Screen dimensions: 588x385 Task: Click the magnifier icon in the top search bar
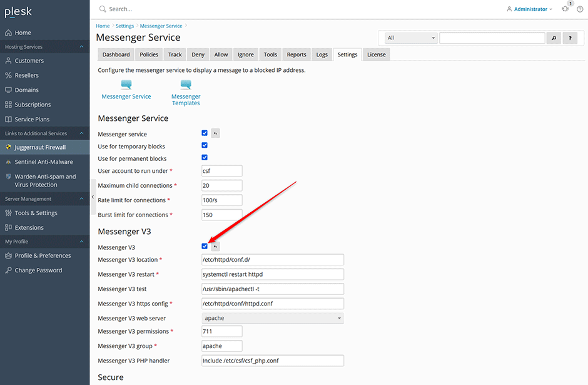[103, 9]
